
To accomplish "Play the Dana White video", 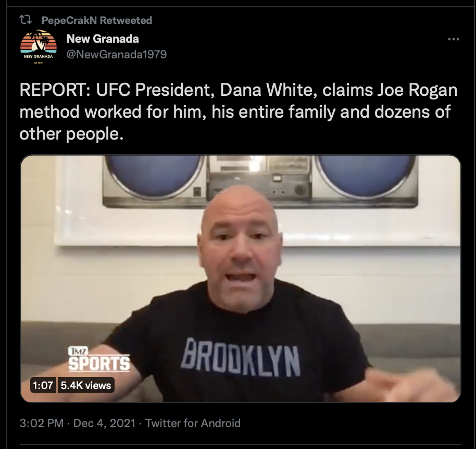I will (x=241, y=279).
